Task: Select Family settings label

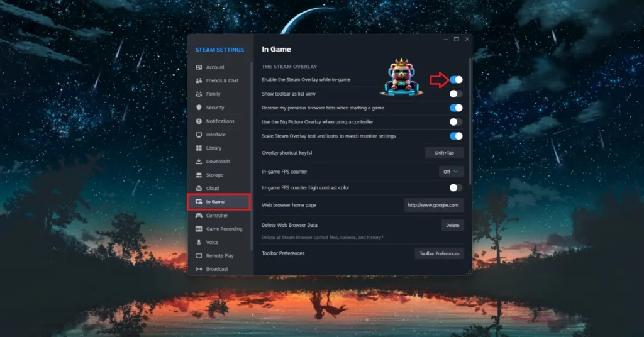Action: [x=213, y=94]
